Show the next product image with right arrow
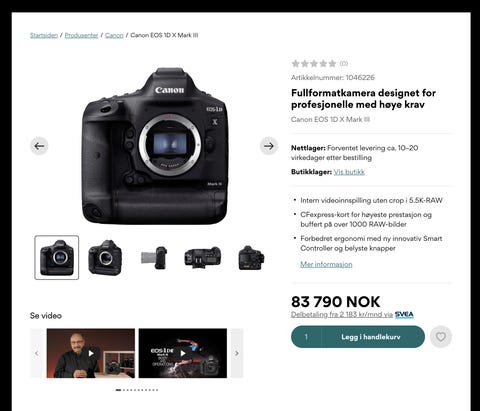This screenshot has width=480, height=411. point(269,146)
